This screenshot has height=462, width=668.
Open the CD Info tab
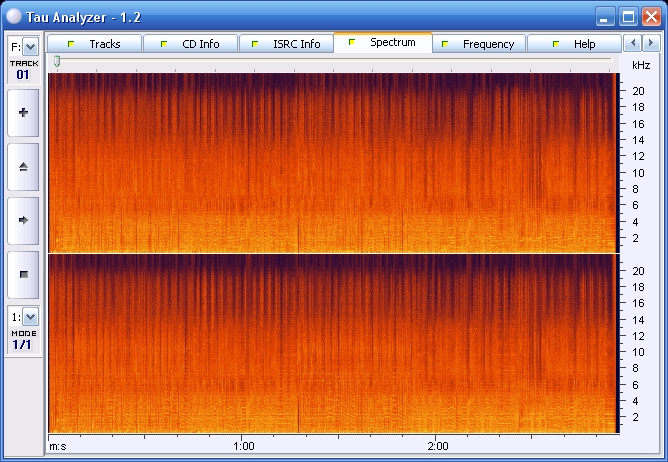[190, 44]
